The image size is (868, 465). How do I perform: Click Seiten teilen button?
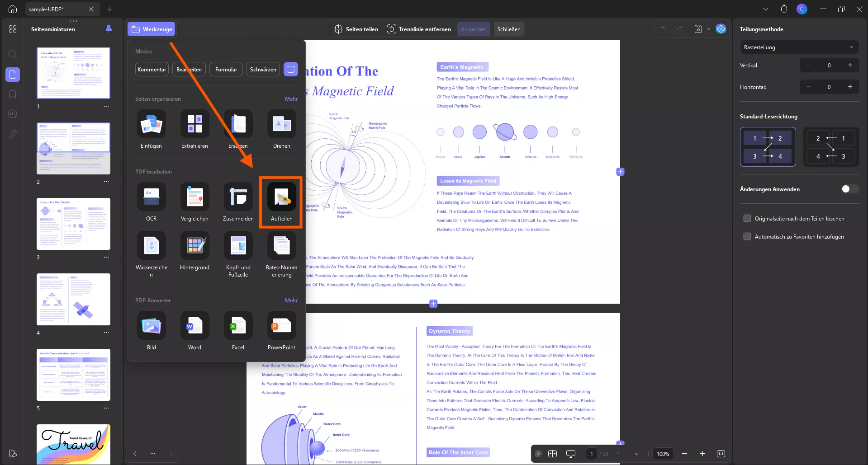[x=356, y=29]
